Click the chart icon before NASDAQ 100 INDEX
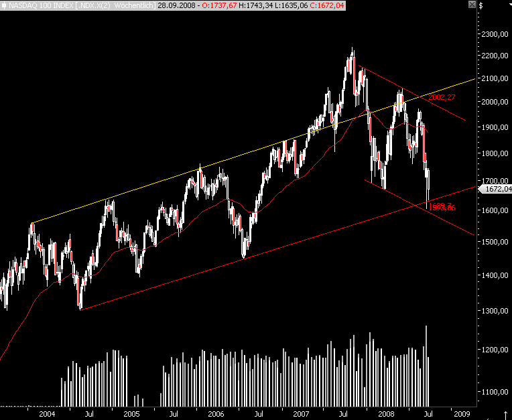Image resolution: width=512 pixels, height=420 pixels. 4,5
